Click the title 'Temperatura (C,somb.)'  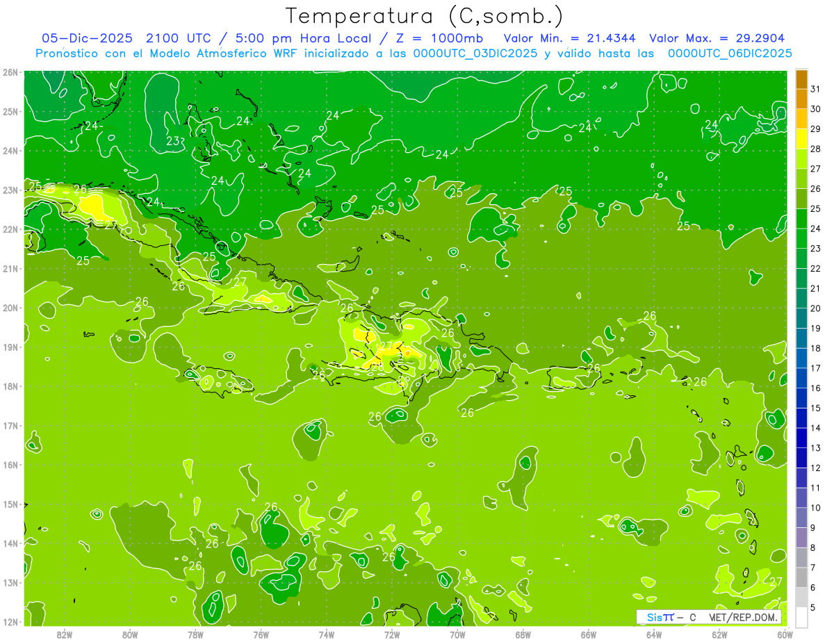pyautogui.click(x=425, y=15)
